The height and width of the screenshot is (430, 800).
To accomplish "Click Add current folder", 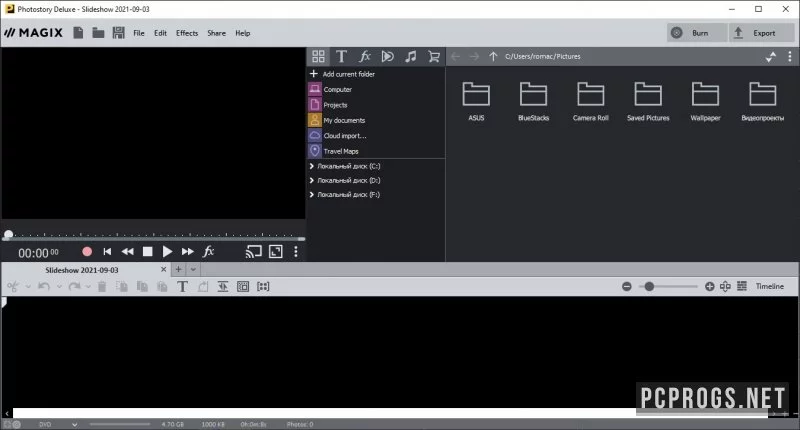I will (343, 74).
